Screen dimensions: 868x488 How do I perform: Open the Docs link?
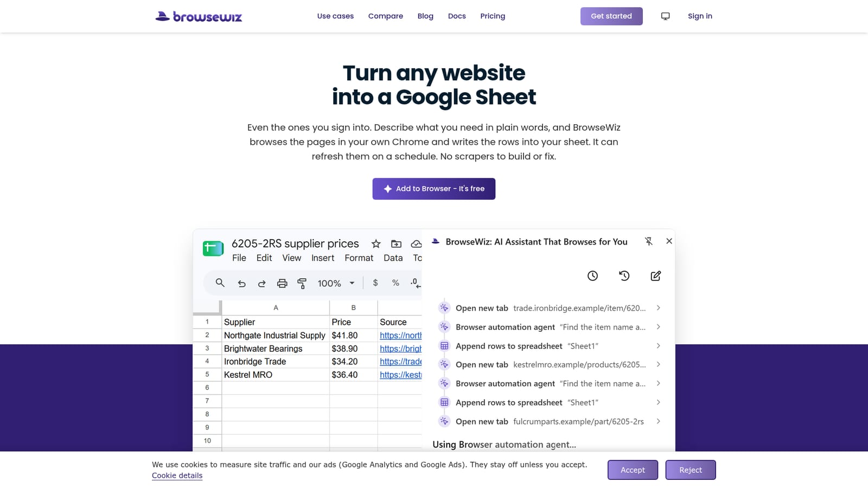click(457, 16)
